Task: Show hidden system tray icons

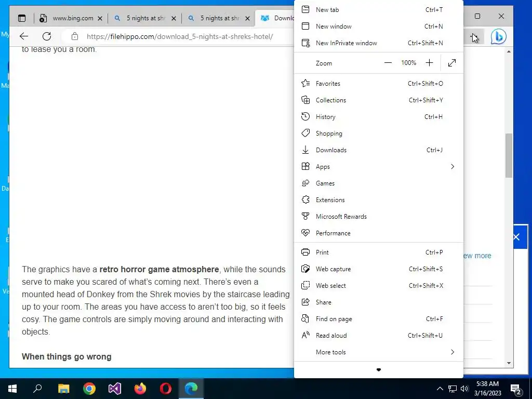Action: coord(440,389)
